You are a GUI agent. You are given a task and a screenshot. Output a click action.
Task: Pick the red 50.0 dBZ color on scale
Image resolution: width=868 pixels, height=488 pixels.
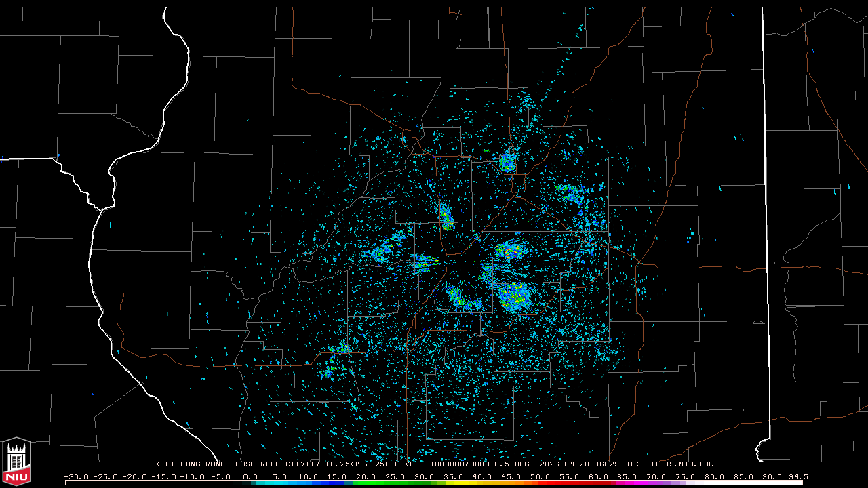(540, 483)
